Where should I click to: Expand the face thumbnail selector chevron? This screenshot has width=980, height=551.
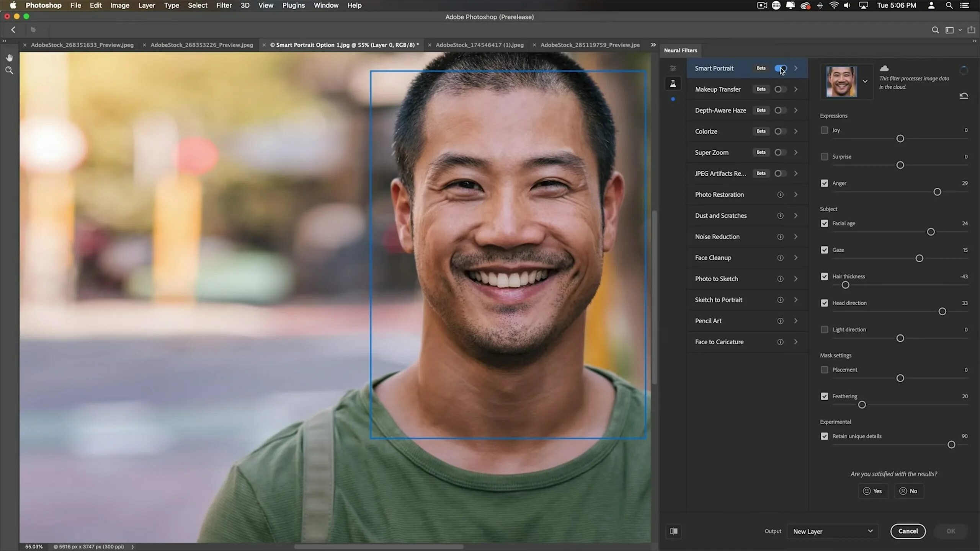tap(865, 81)
